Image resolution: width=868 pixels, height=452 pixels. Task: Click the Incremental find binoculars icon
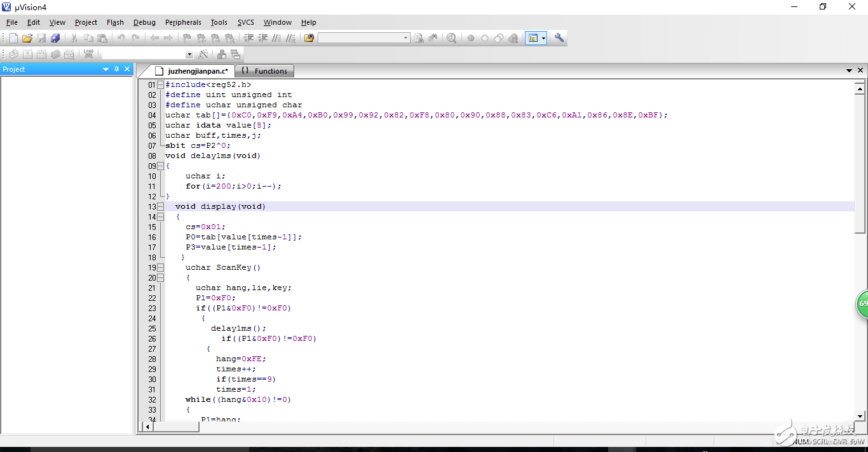(433, 38)
